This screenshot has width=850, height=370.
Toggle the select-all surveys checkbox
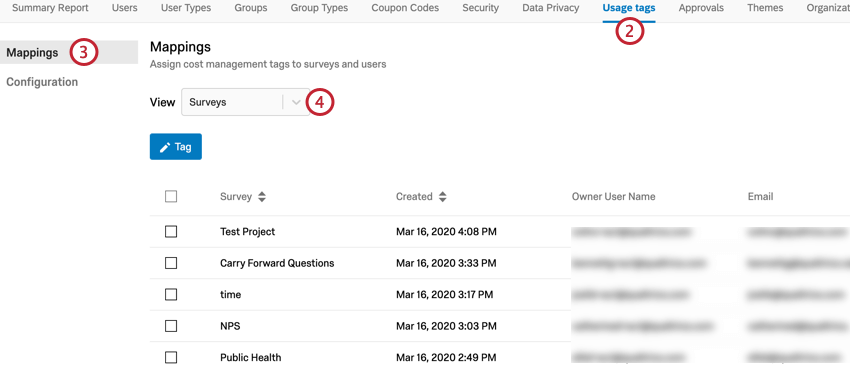(x=171, y=197)
